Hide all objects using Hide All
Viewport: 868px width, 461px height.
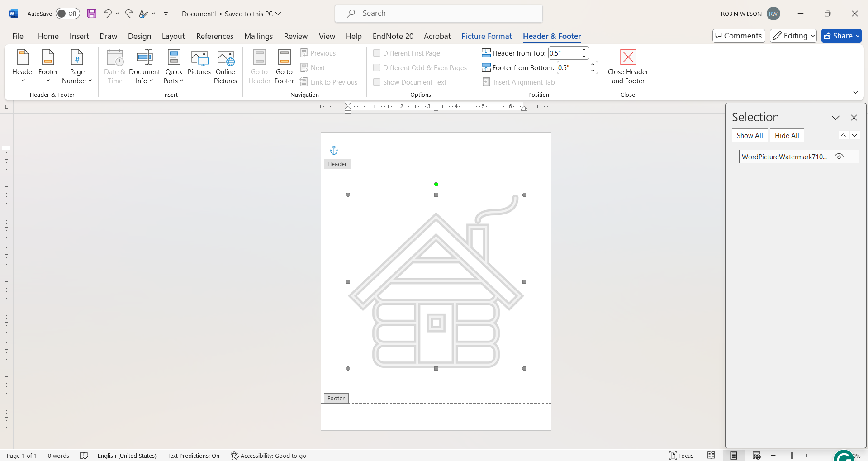coord(787,135)
